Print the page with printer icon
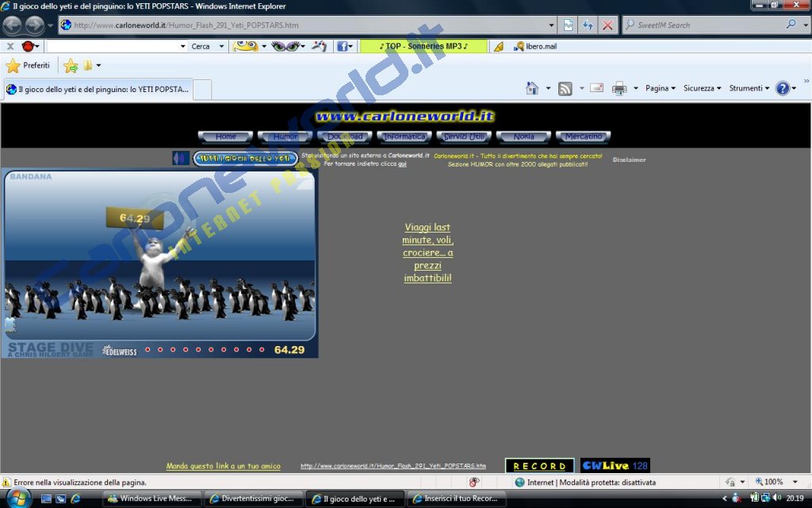Image resolution: width=812 pixels, height=508 pixels. [619, 89]
